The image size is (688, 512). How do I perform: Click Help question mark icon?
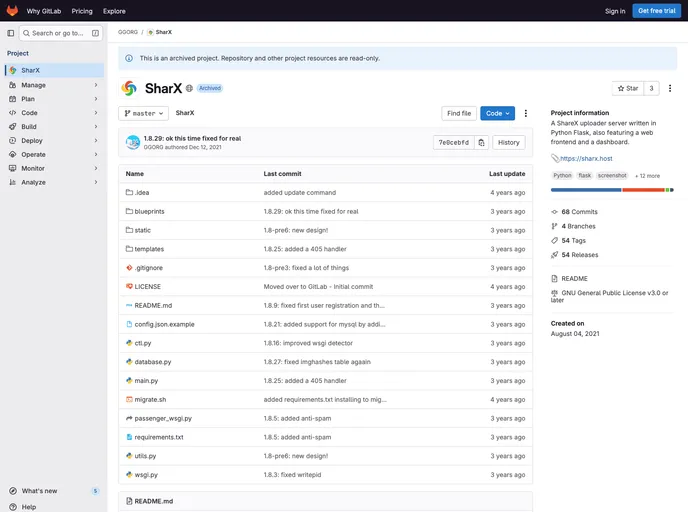pos(13,507)
